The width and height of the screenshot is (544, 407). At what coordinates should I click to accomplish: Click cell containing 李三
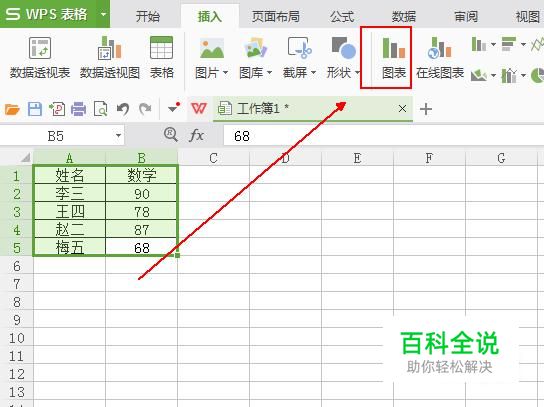69,193
